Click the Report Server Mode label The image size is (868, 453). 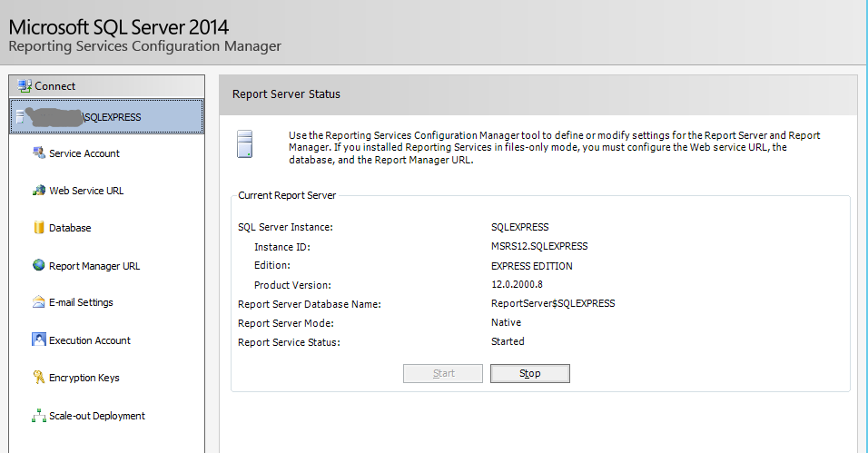[286, 323]
